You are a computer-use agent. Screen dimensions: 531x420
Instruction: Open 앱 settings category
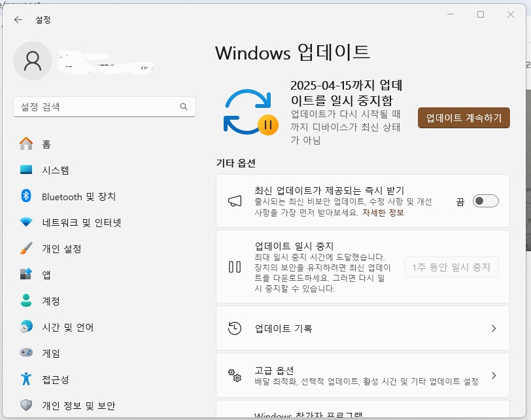(46, 275)
